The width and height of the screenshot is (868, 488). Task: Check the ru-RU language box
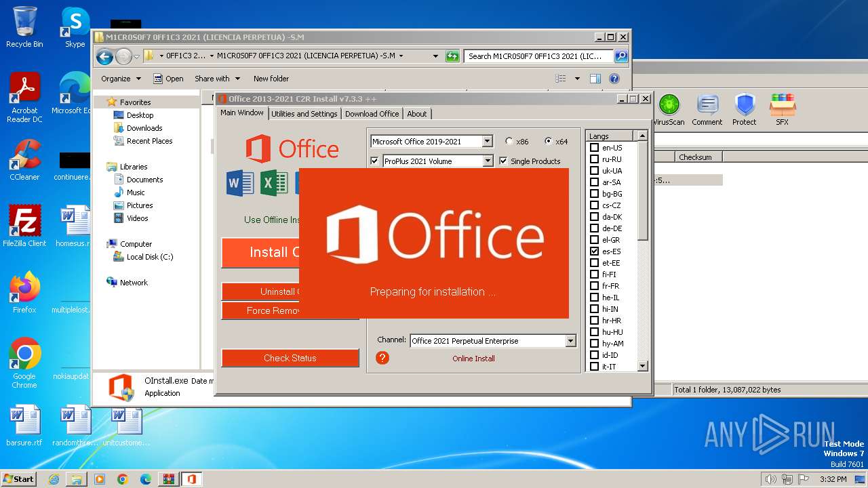coord(595,159)
